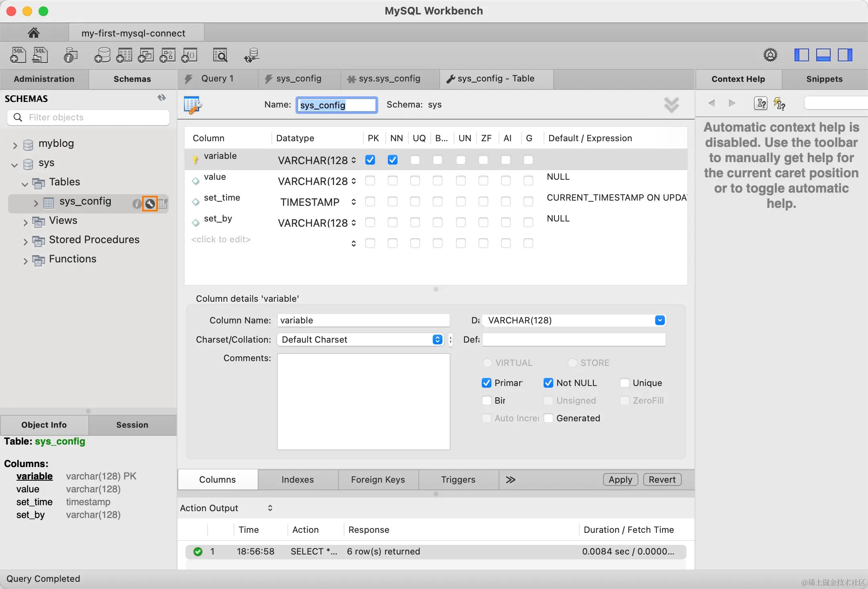Switch to the Session tab
The image size is (868, 589).
click(x=132, y=425)
